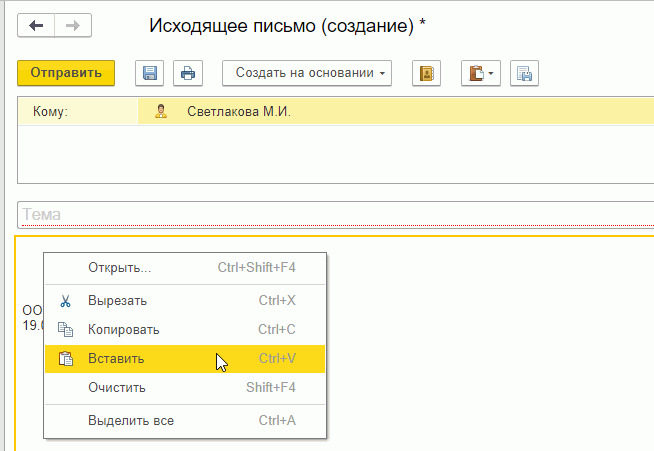654x451 pixels.
Task: Click the save copy documents icon
Action: [524, 73]
